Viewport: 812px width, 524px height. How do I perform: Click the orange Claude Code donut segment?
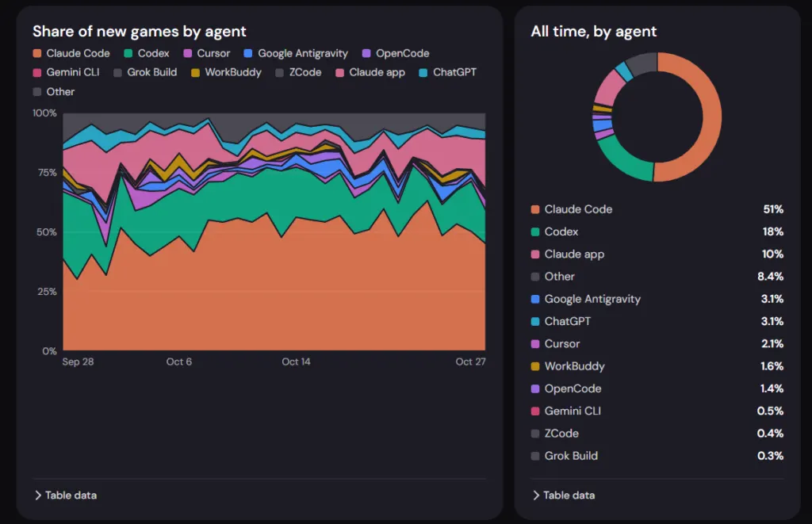click(x=712, y=117)
